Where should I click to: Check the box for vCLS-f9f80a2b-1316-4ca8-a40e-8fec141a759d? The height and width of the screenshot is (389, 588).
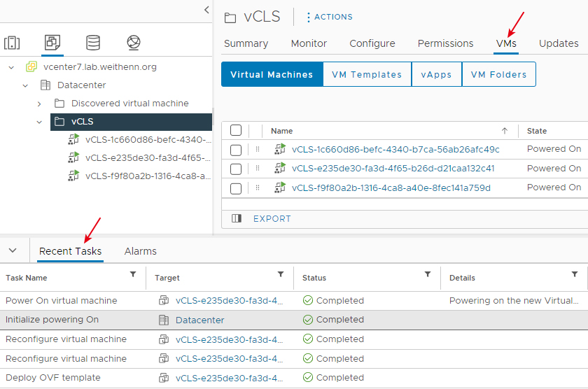[236, 188]
